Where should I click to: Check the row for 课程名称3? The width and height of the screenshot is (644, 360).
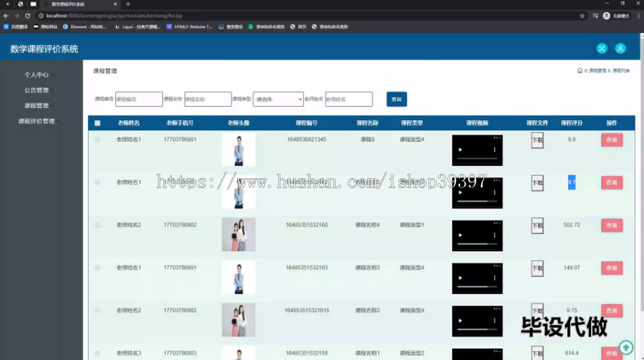click(97, 268)
